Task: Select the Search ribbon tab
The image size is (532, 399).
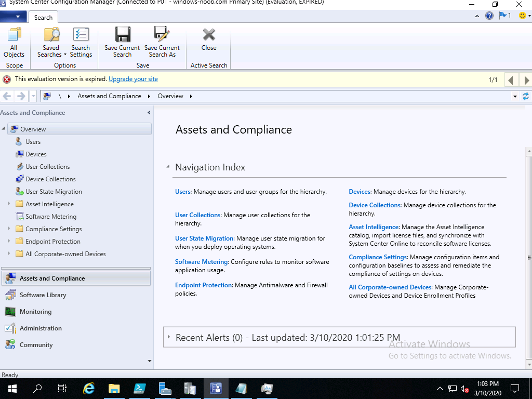Action: pyautogui.click(x=43, y=18)
